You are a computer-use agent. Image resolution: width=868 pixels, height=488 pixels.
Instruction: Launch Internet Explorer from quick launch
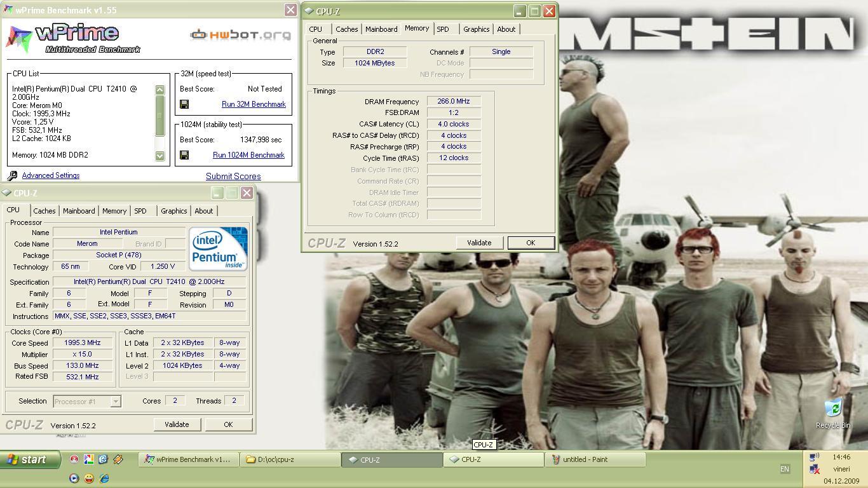pyautogui.click(x=104, y=478)
